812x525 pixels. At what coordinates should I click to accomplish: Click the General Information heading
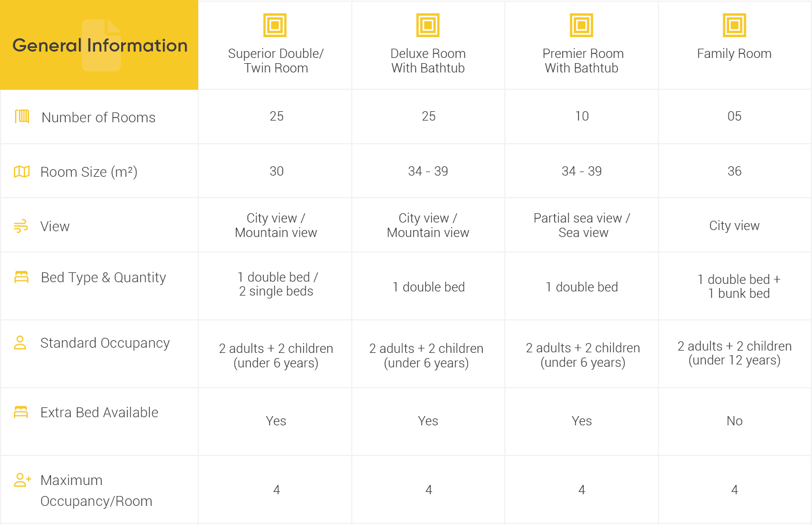pos(100,46)
